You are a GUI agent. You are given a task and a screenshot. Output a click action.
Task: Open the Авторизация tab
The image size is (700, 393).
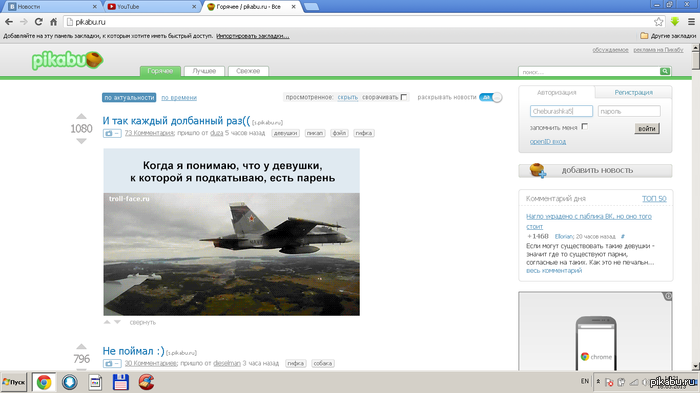(x=556, y=92)
